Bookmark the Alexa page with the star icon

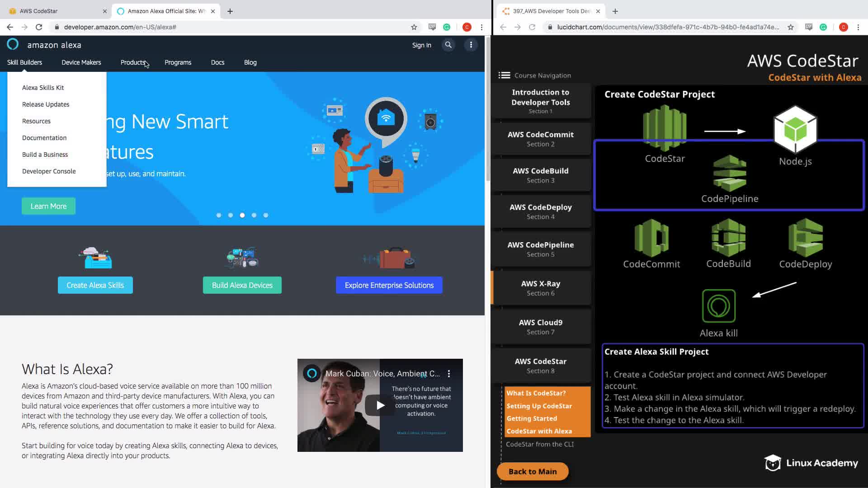coord(414,27)
